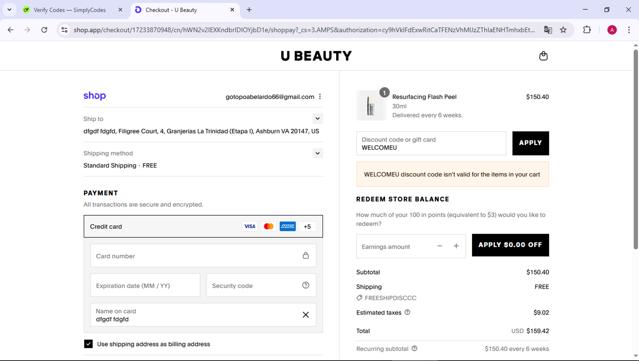639x361 pixels.
Task: Click the U BEAUTY header logo
Action: point(316,56)
